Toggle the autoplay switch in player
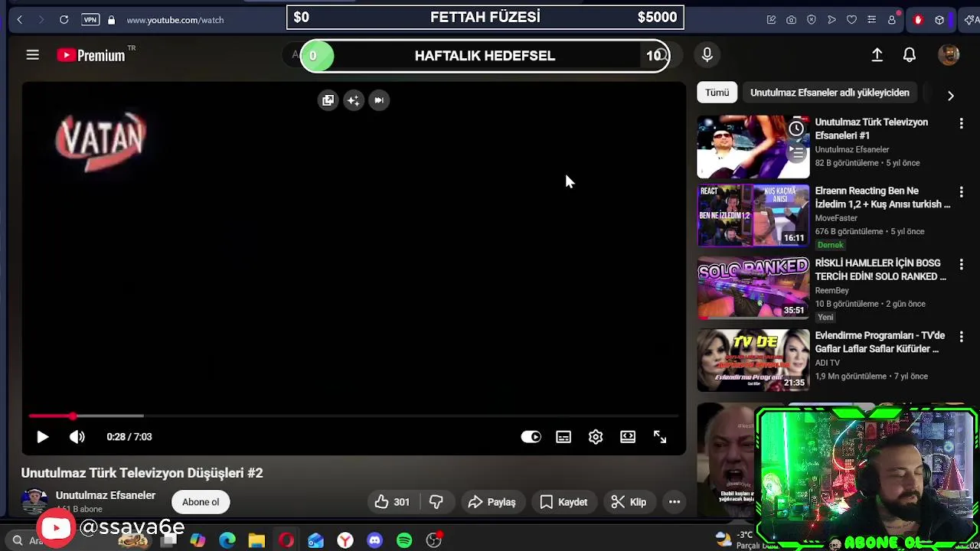 (531, 437)
